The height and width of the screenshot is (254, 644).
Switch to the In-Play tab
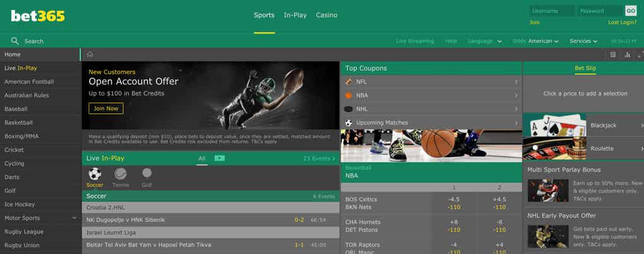(295, 15)
